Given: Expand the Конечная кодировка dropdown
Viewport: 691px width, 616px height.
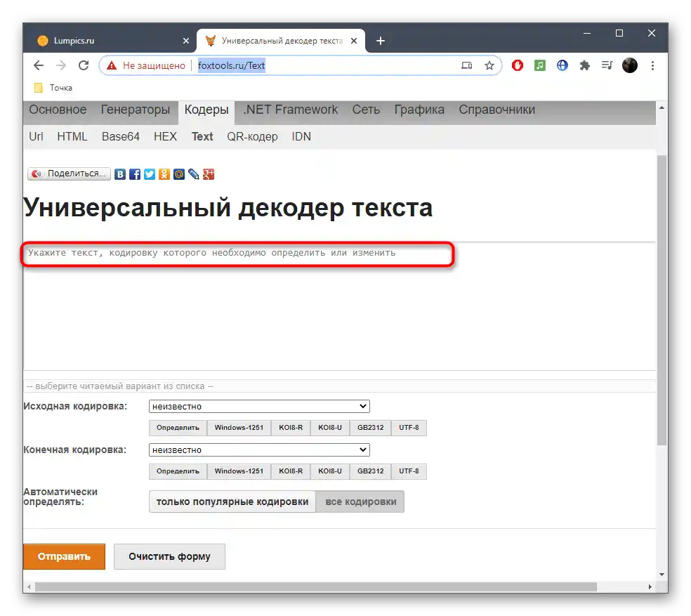Looking at the screenshot, I should (x=259, y=450).
